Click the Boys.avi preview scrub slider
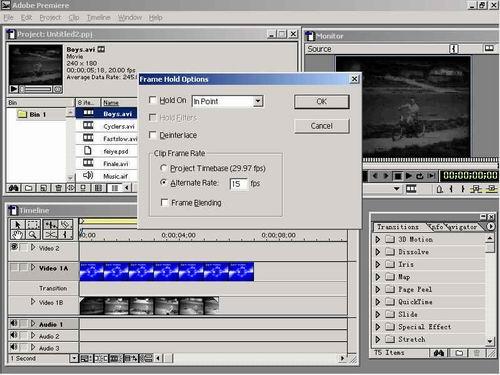 click(x=36, y=89)
